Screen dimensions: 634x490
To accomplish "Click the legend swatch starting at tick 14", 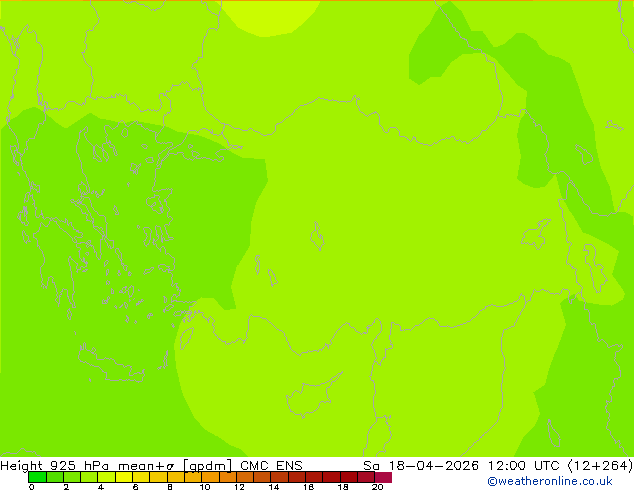I will (x=280, y=477).
